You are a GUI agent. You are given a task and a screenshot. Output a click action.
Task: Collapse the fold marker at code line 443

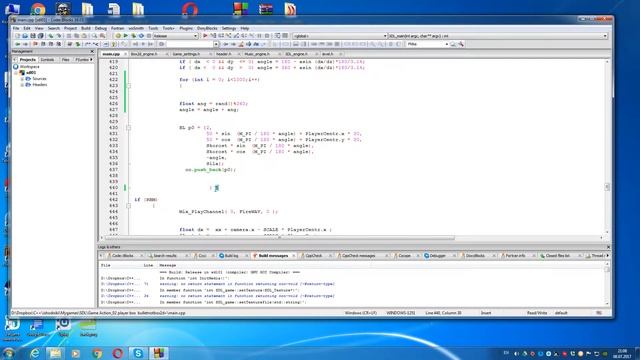129,206
